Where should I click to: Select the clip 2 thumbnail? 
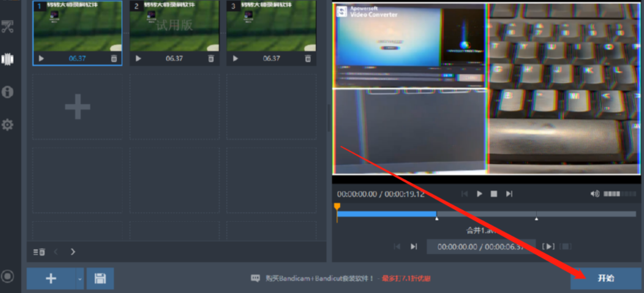coord(175,26)
